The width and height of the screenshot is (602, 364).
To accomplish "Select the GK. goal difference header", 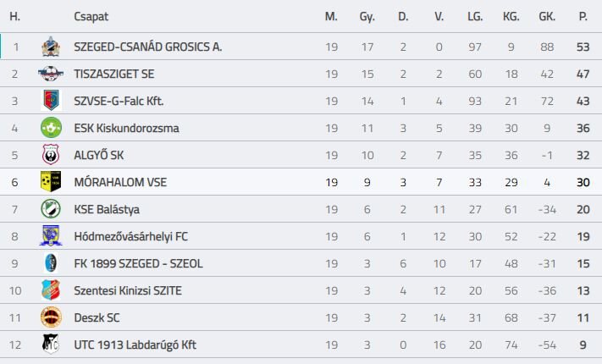I will point(547,17).
